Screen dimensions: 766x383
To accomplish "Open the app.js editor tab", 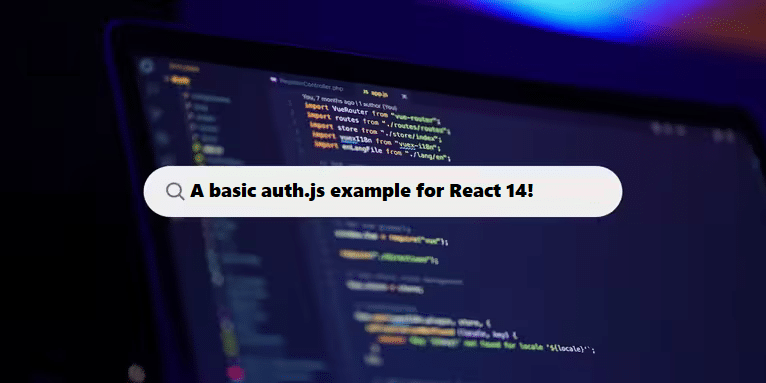I will [x=375, y=93].
